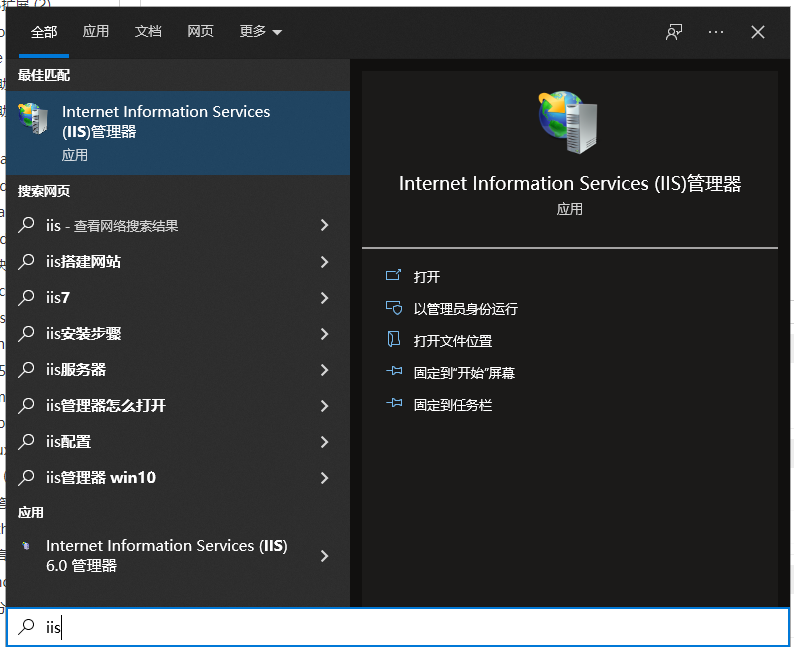The height and width of the screenshot is (647, 794).
Task: Click search magnifier icon beside iis安装步骤
Action: click(26, 333)
